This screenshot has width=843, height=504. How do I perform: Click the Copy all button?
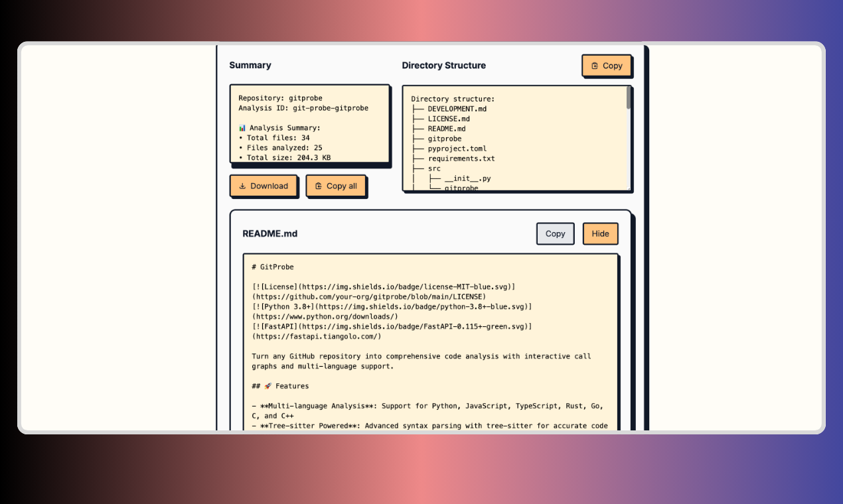click(x=336, y=186)
